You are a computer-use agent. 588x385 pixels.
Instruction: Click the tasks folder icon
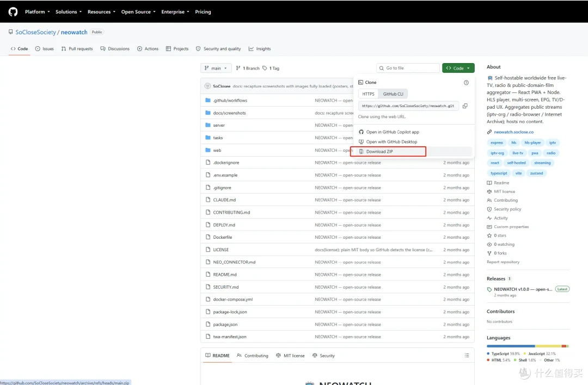pos(208,138)
